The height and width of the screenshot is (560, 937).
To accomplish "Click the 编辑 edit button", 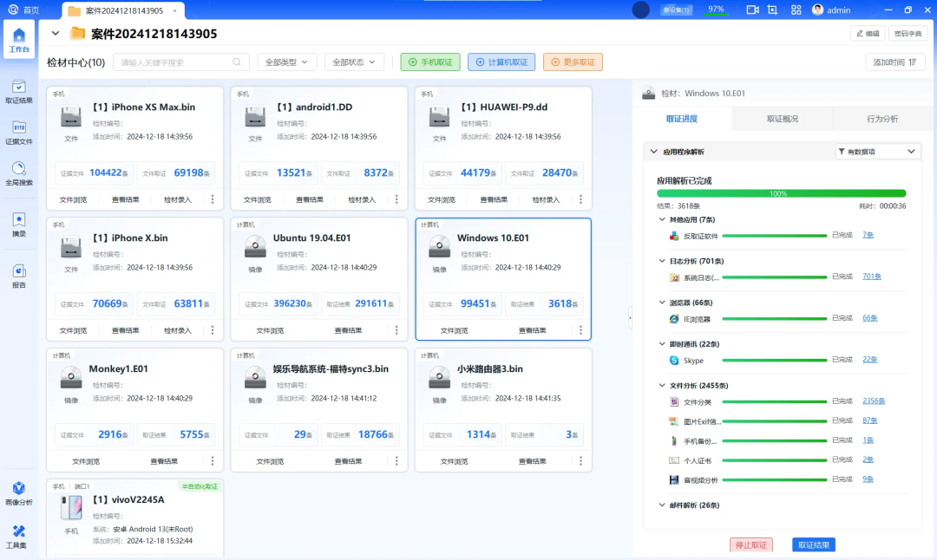I will coord(868,34).
